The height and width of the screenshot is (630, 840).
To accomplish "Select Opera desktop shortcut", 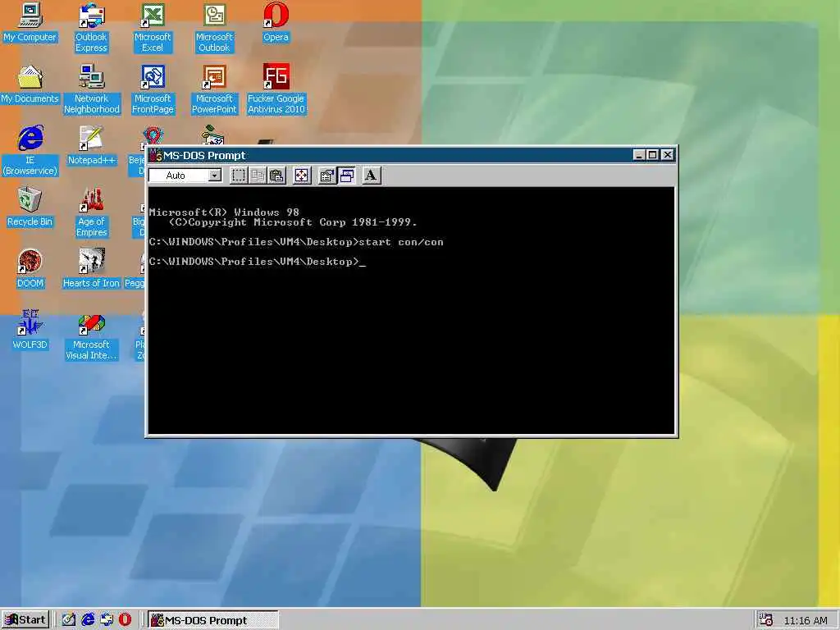I will [276, 22].
